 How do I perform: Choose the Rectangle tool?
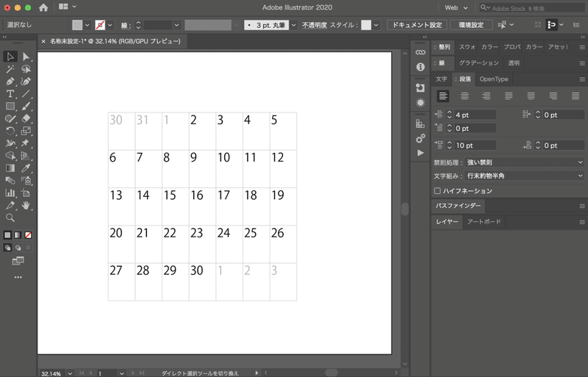pos(10,106)
